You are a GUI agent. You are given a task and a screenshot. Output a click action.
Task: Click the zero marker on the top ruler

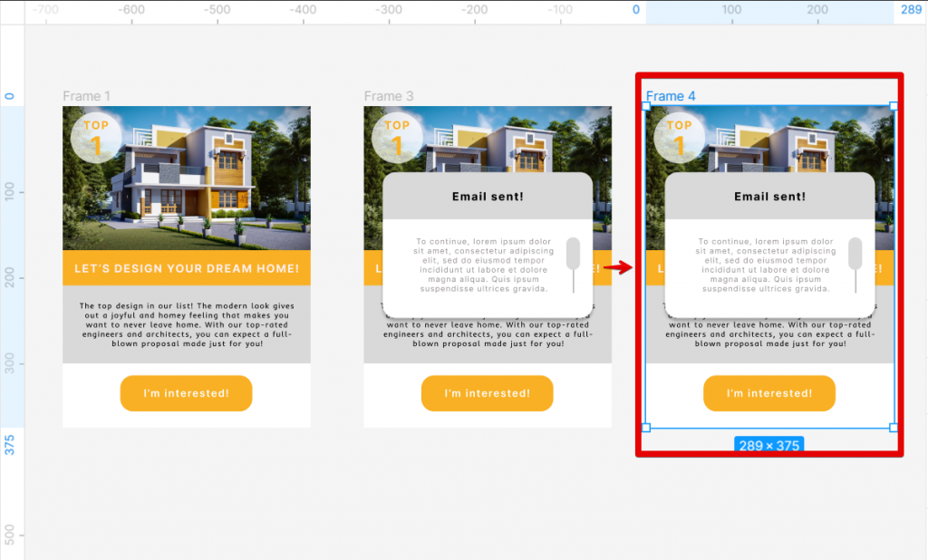point(634,11)
